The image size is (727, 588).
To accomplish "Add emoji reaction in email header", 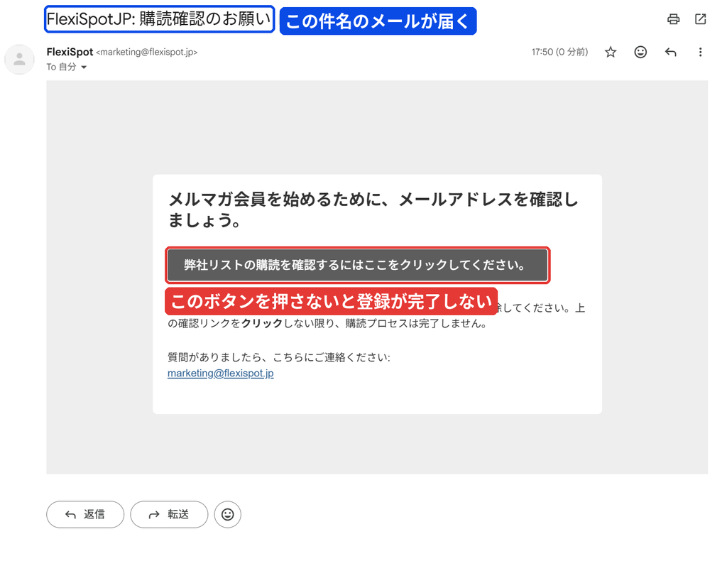I will tap(640, 52).
